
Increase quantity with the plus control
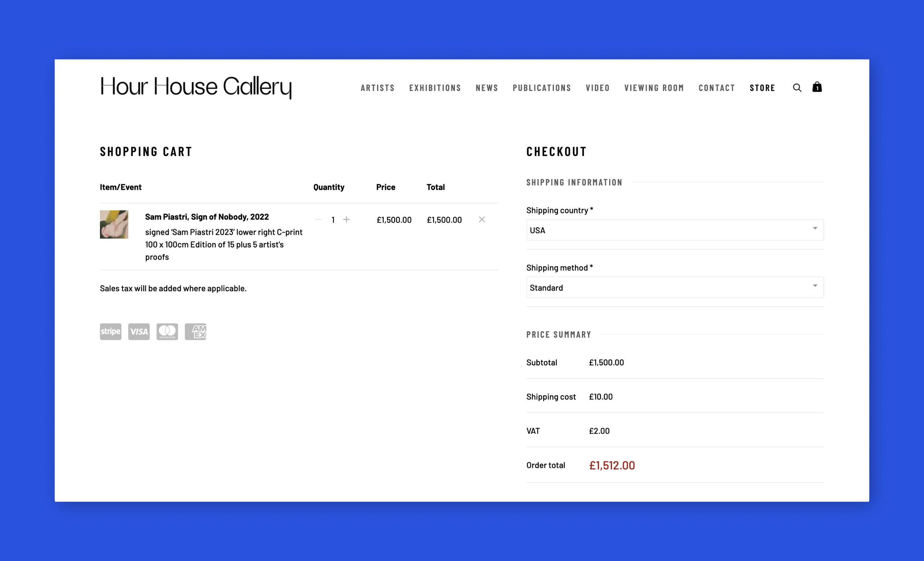[x=346, y=219]
